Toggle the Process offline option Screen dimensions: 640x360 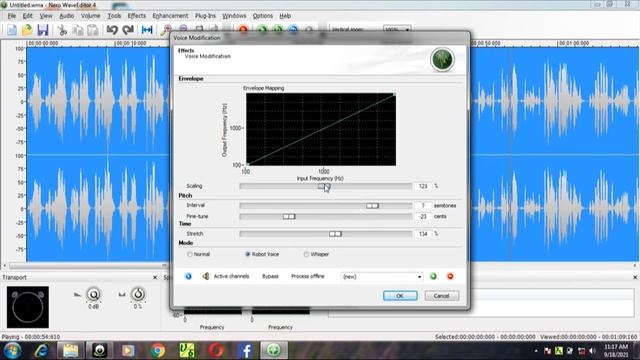point(308,276)
